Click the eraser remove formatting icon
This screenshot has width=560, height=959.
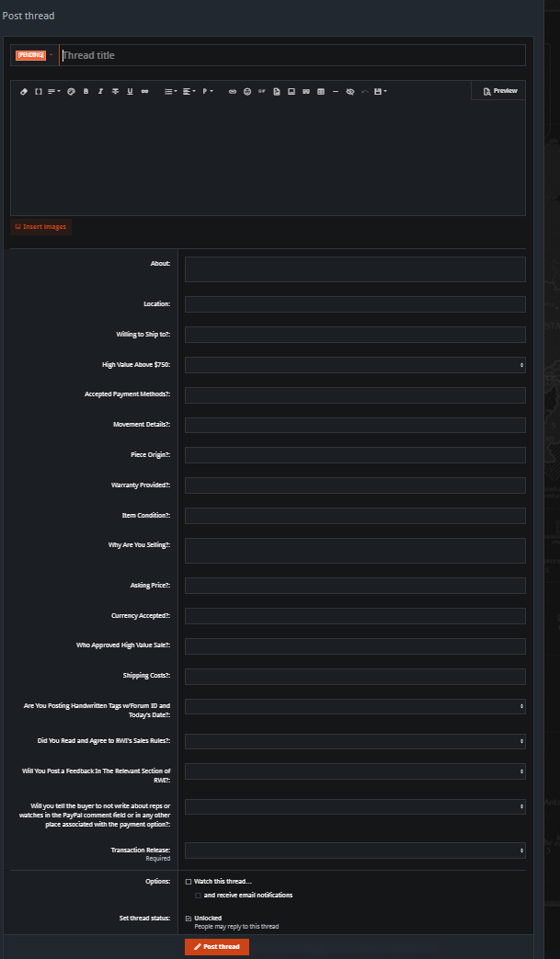[24, 91]
